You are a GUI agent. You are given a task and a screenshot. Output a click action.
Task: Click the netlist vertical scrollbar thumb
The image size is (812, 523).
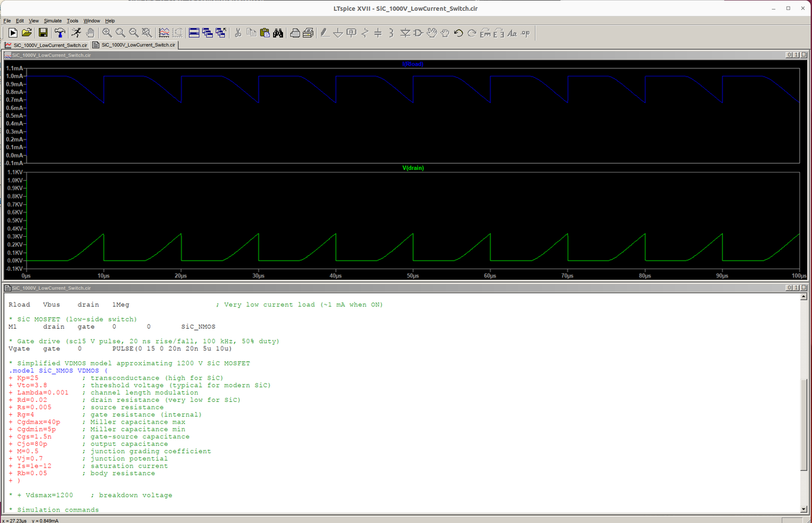point(804,425)
